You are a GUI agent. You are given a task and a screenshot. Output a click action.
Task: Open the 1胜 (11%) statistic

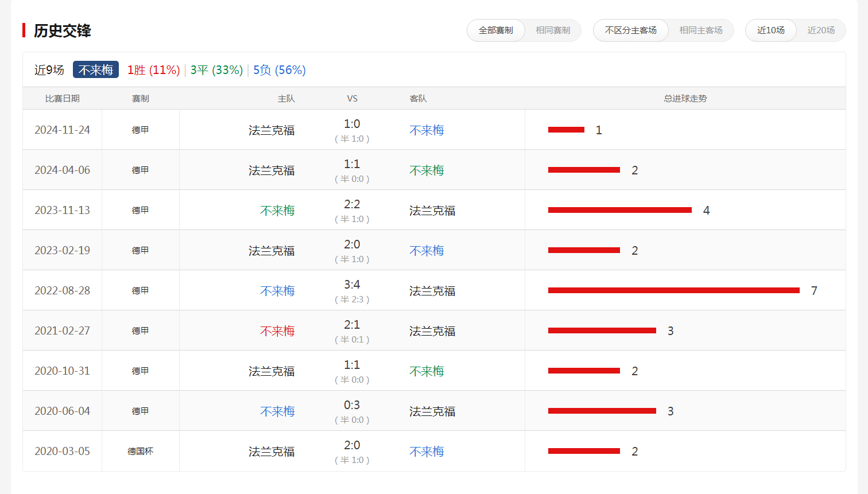[153, 69]
